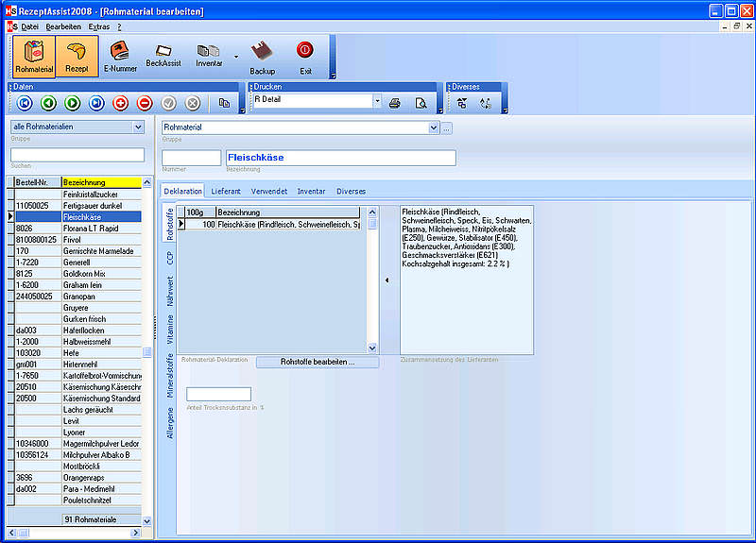Click material list horizontal scroll right arrow

pos(135,533)
